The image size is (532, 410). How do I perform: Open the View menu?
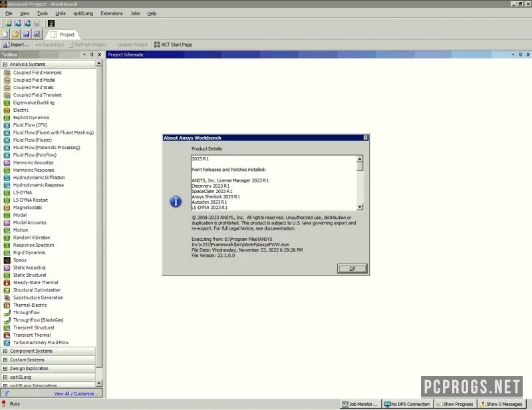click(x=25, y=13)
